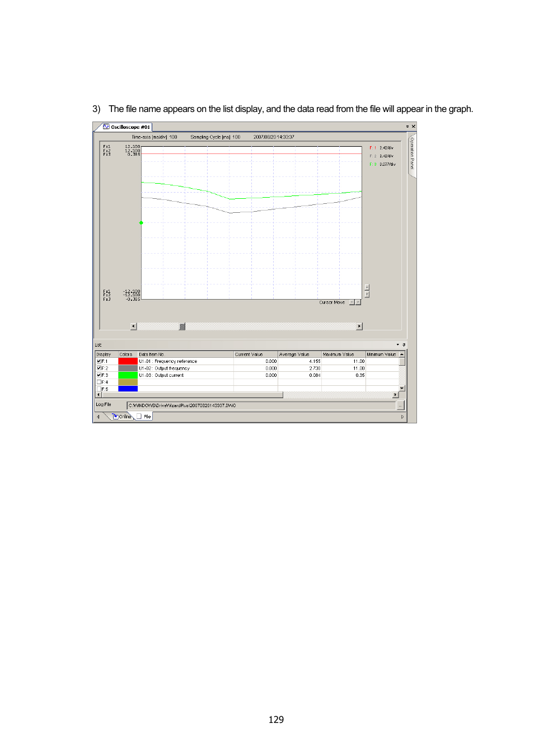This screenshot has width=534, height=756.
Task: Toggle the List panel pin icon
Action: click(404, 345)
